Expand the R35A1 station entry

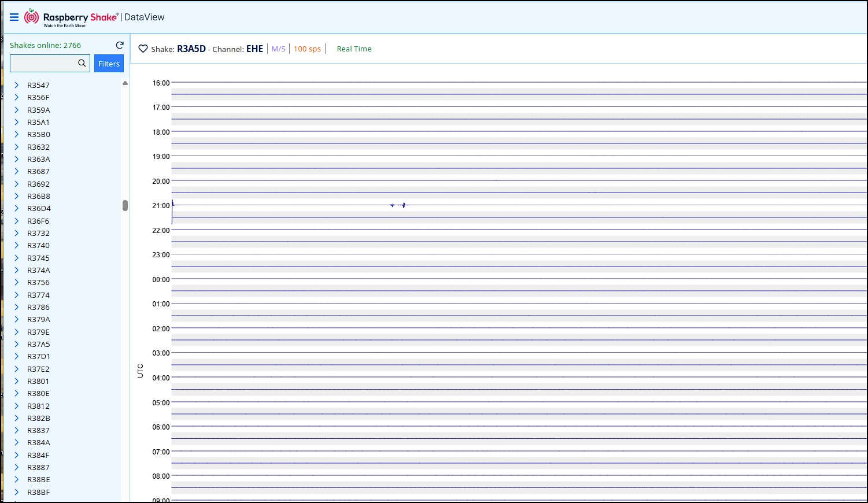click(17, 122)
